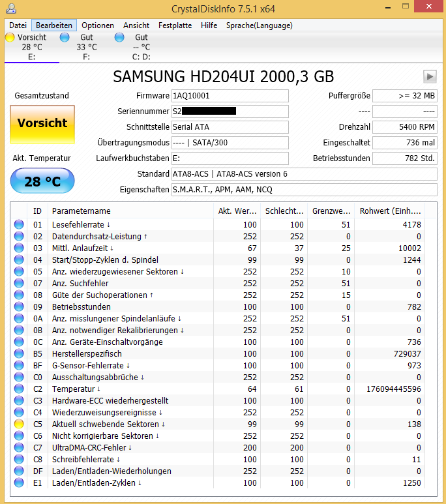Click the Eingeschaltet value 736 mal
Screen dimensions: 446x504
pos(405,143)
